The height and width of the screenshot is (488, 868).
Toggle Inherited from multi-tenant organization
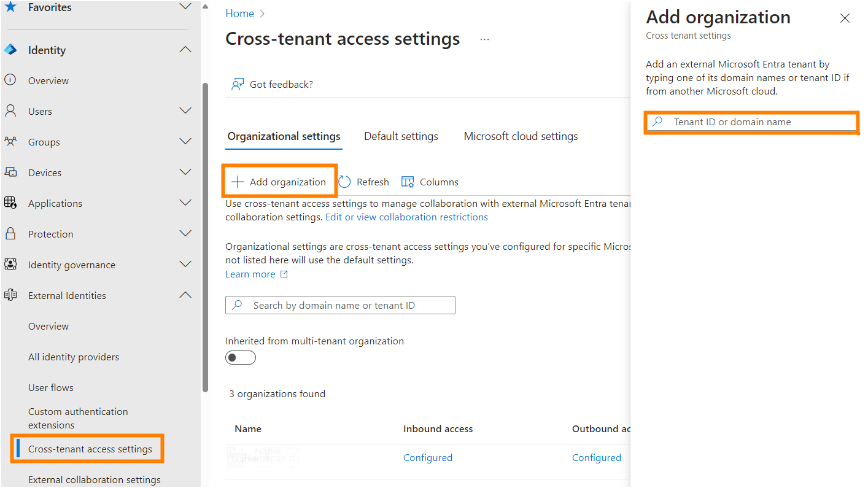coord(240,357)
